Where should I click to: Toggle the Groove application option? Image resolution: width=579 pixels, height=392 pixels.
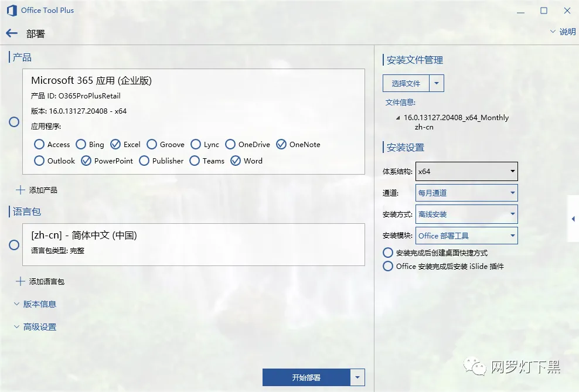click(x=151, y=144)
